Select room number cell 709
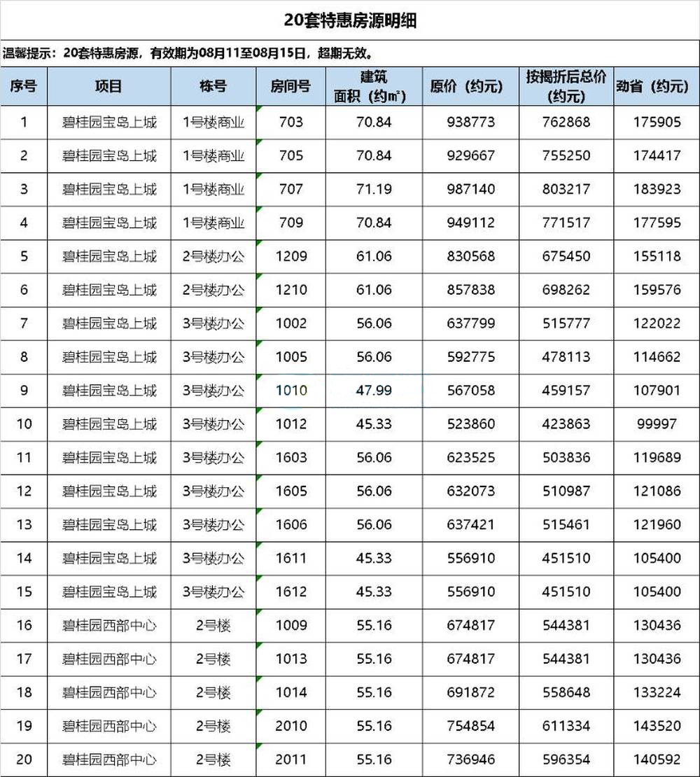700x777 pixels. (290, 223)
